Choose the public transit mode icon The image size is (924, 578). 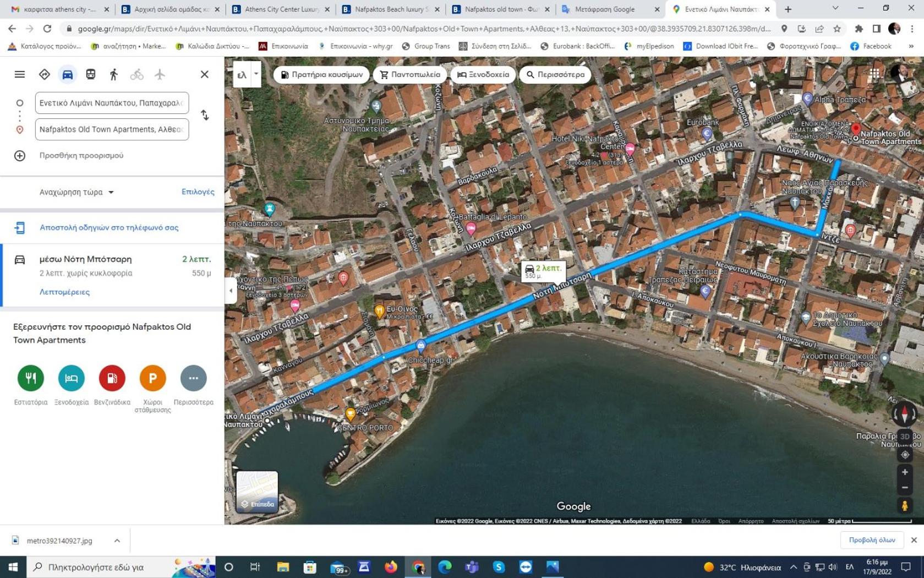[x=90, y=74]
